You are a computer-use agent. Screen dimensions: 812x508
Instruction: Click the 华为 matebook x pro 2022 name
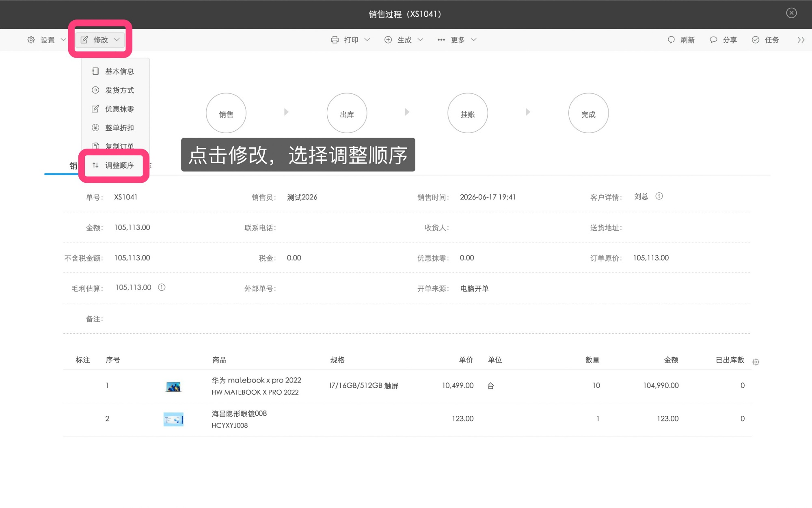coord(256,380)
